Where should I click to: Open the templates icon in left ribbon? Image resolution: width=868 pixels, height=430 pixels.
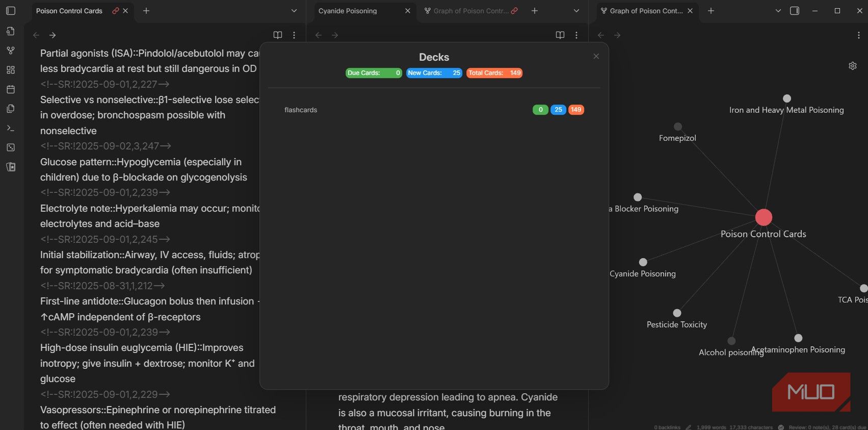point(11,109)
